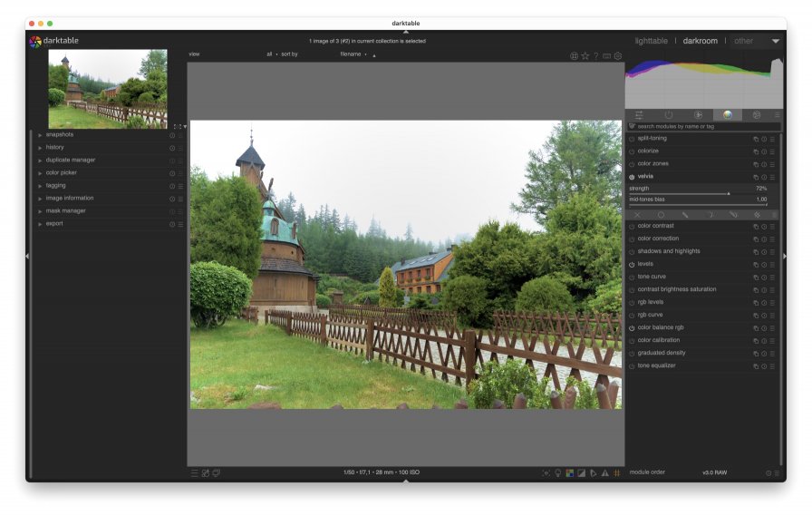Turn off the velvia module
Viewport: 812px width, 516px height.
(632, 177)
